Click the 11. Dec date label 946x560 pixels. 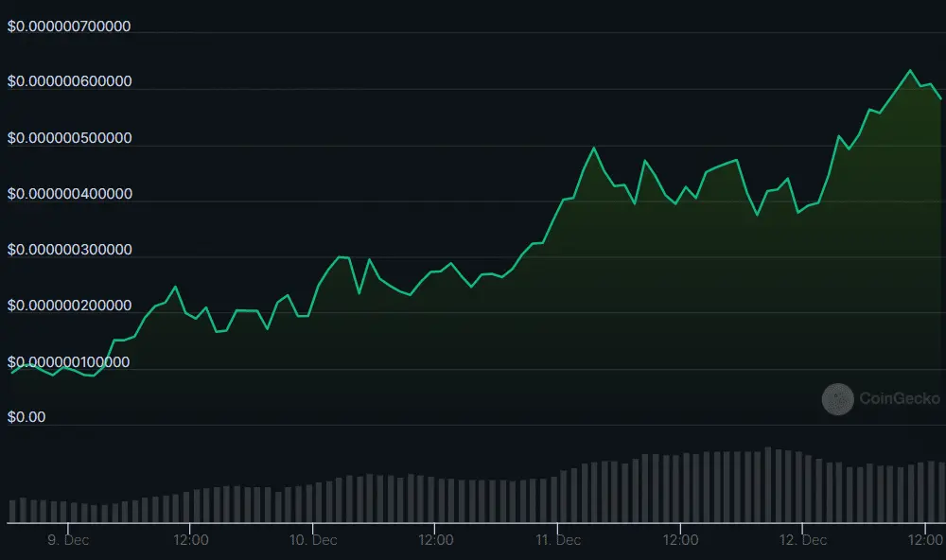[557, 540]
